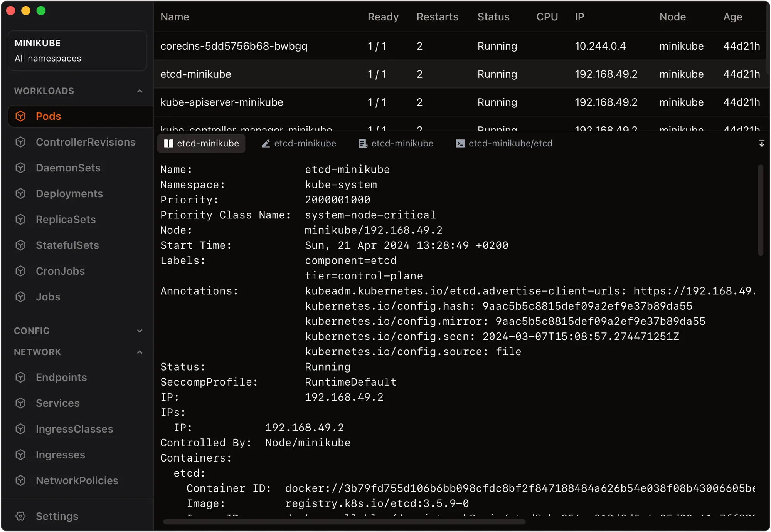Sort pods by the Ready column
771x532 pixels.
pyautogui.click(x=383, y=17)
